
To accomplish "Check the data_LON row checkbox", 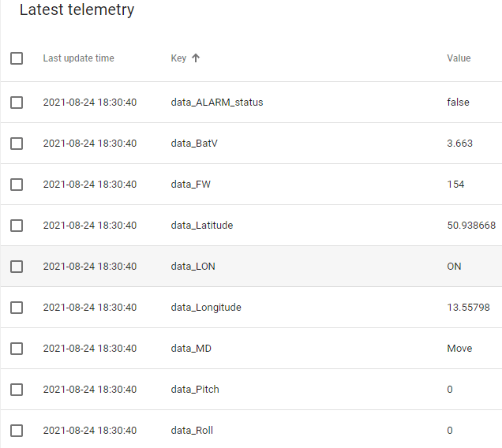I will point(17,267).
